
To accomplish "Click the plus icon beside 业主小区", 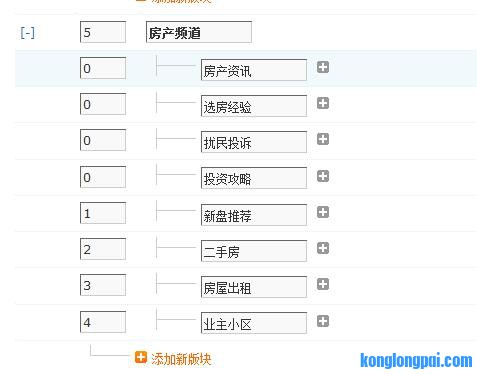I will (x=323, y=321).
